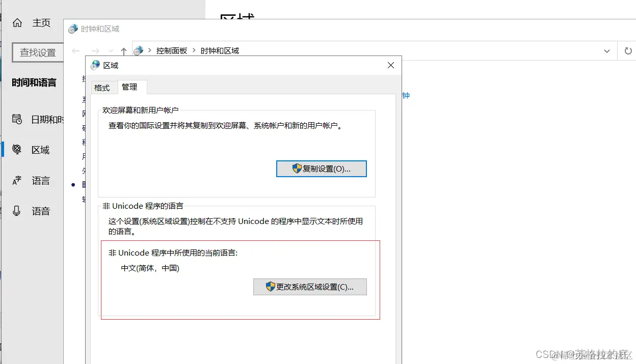This screenshot has width=636, height=364.
Task: Click the forward navigation arrow
Action: 95,50
